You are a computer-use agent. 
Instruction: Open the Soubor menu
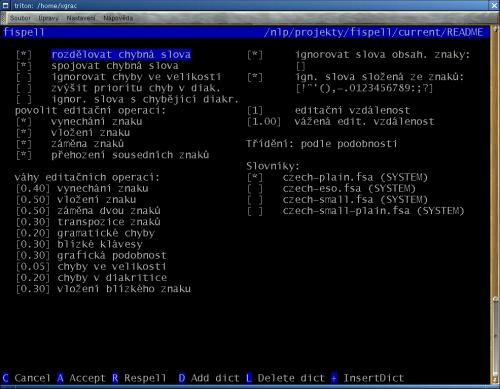[20, 18]
